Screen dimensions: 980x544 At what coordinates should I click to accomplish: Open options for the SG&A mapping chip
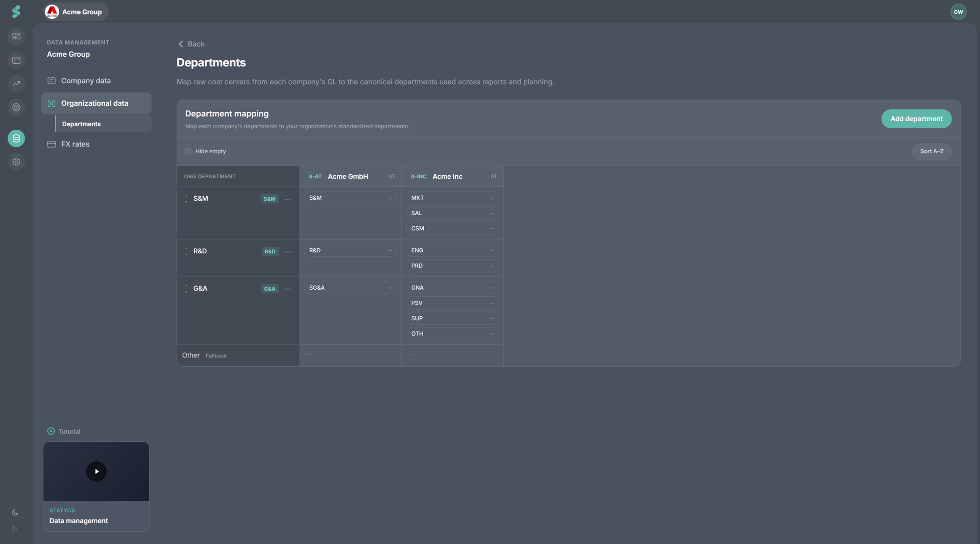tap(390, 288)
